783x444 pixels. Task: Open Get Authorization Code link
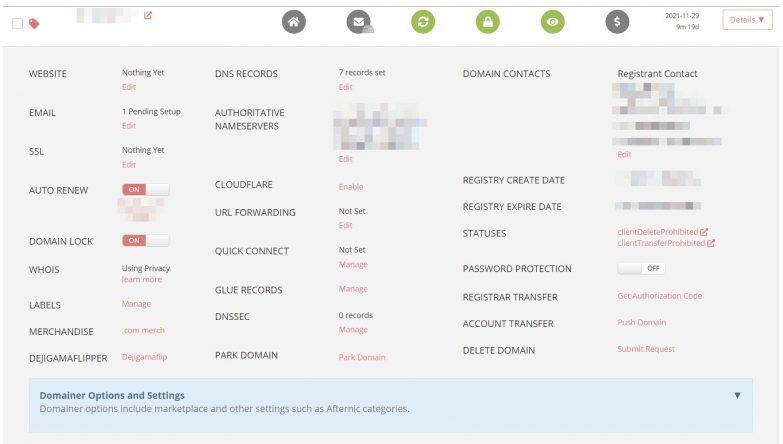[659, 296]
